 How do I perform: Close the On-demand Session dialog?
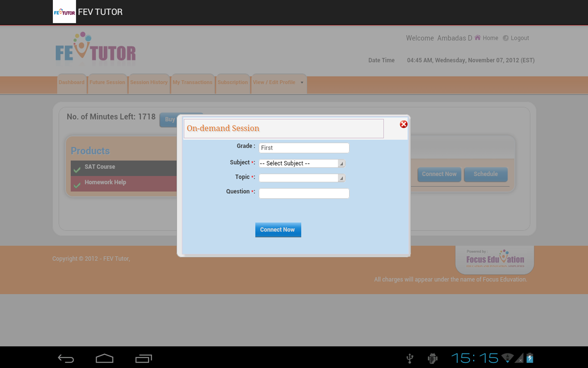point(403,124)
